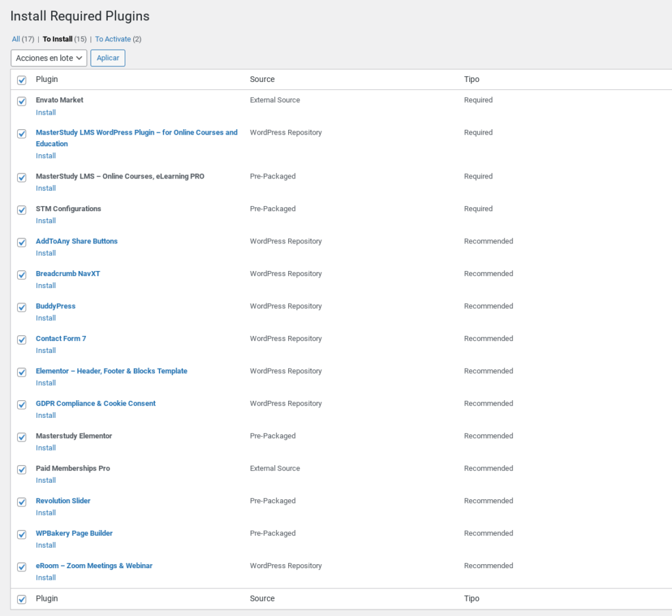Install the Envato Market plugin
672x616 pixels.
click(46, 112)
